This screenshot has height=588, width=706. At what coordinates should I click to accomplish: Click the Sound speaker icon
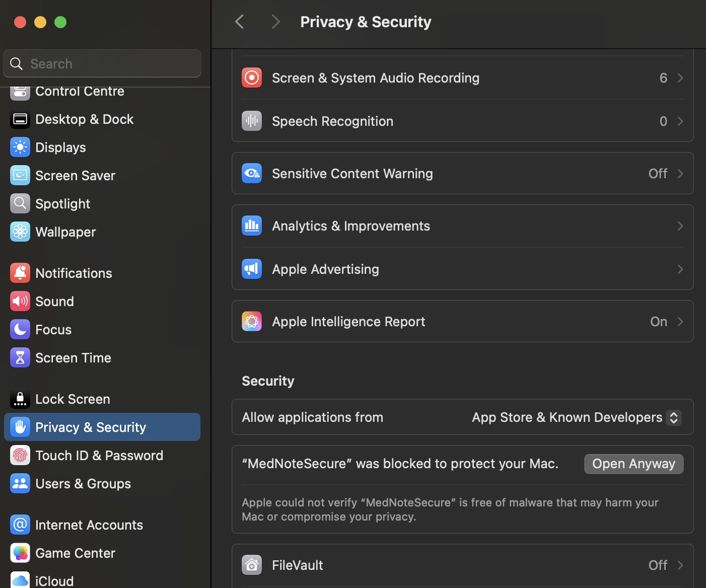(20, 302)
